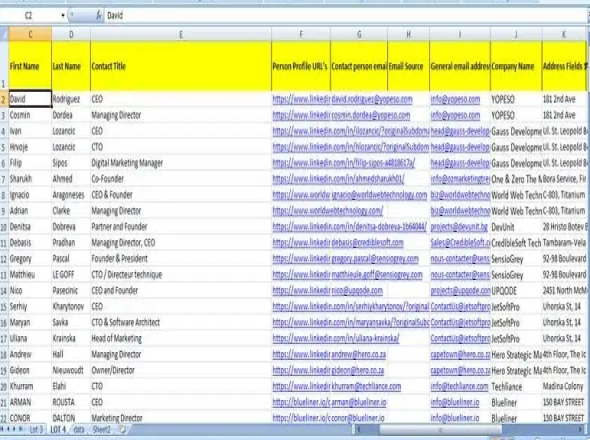Screen dimensions: 590x440
Task: Select row 20 header
Action: coord(4,386)
